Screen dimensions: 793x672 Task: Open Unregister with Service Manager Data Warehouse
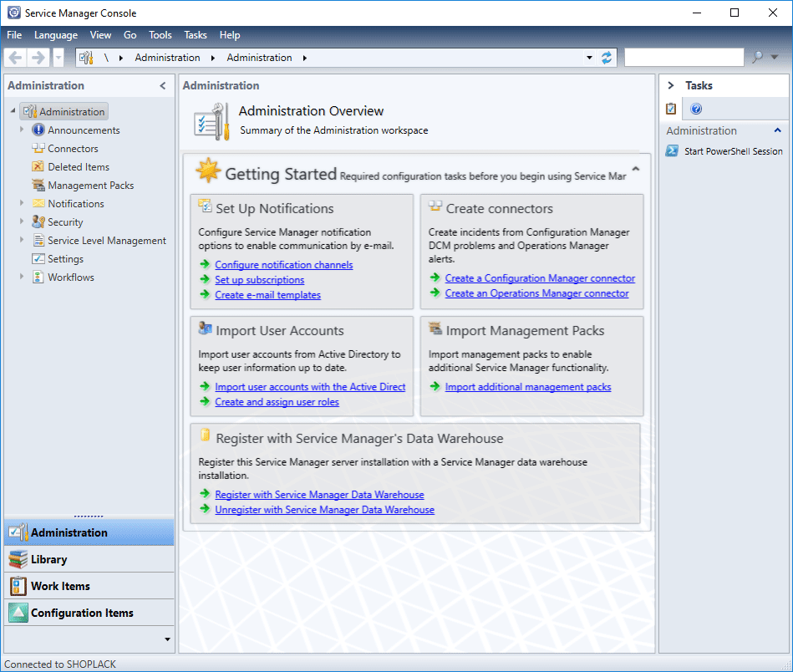click(x=325, y=510)
